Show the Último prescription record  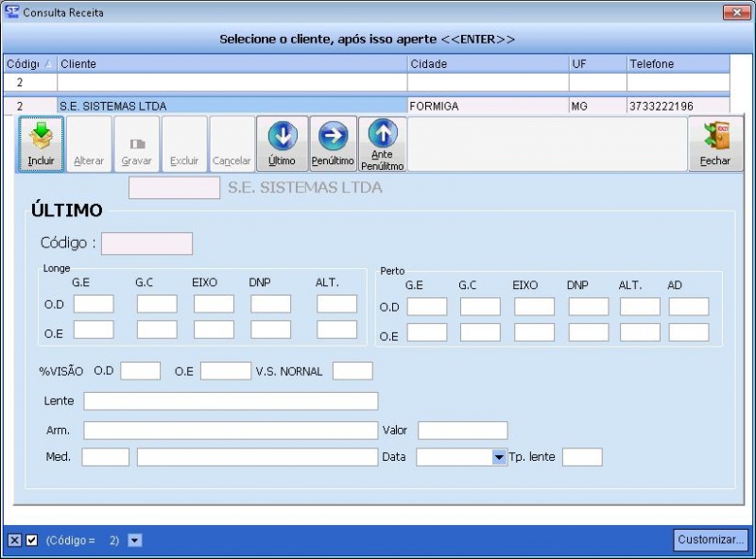point(282,144)
